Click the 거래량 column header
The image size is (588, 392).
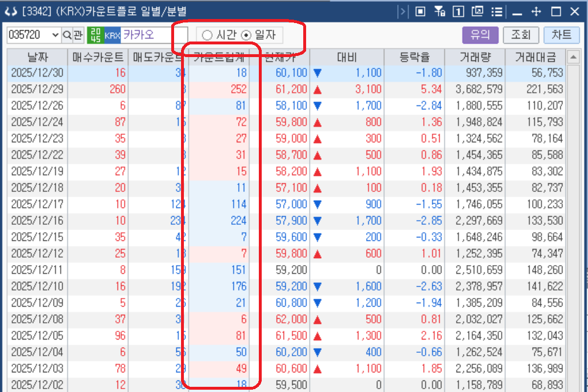click(474, 58)
